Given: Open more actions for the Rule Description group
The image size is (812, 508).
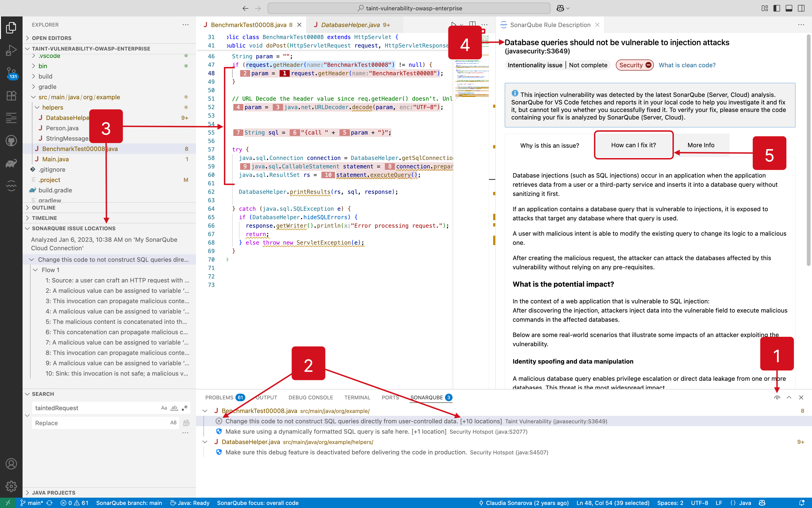Looking at the screenshot, I should tap(801, 24).
